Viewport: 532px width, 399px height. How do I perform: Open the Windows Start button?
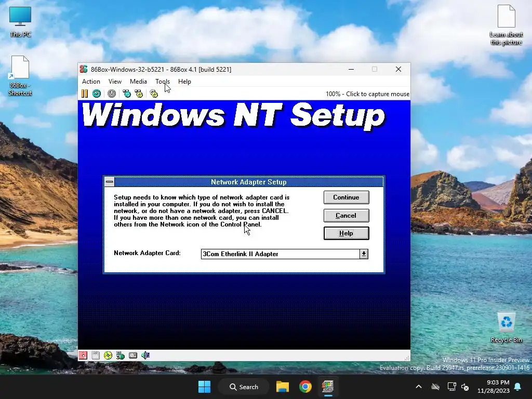pos(204,387)
